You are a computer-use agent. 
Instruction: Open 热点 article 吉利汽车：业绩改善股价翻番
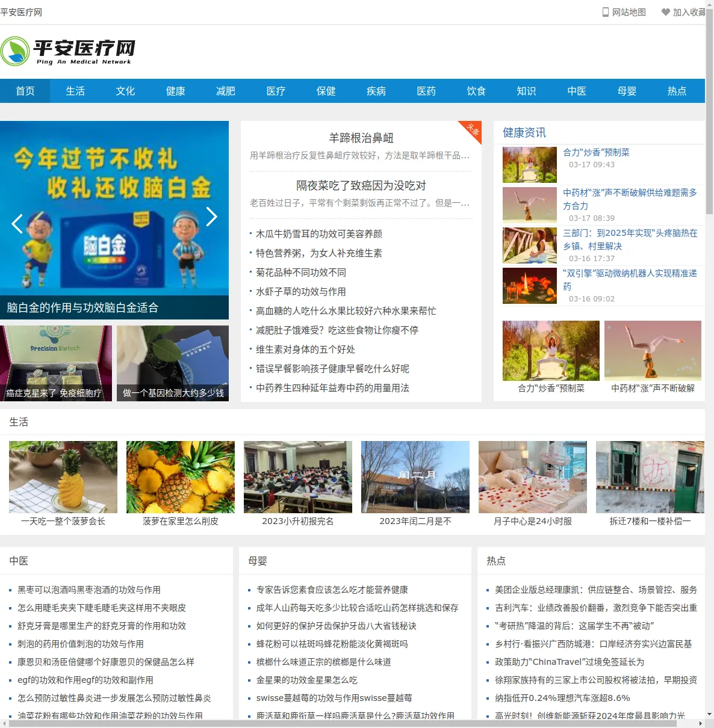pos(596,608)
